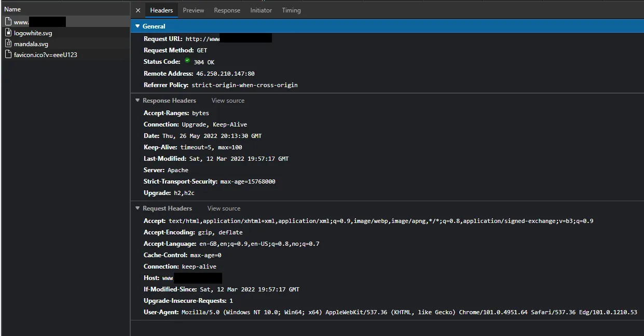This screenshot has height=336, width=644.
Task: Click the green status code icon
Action: 187,61
